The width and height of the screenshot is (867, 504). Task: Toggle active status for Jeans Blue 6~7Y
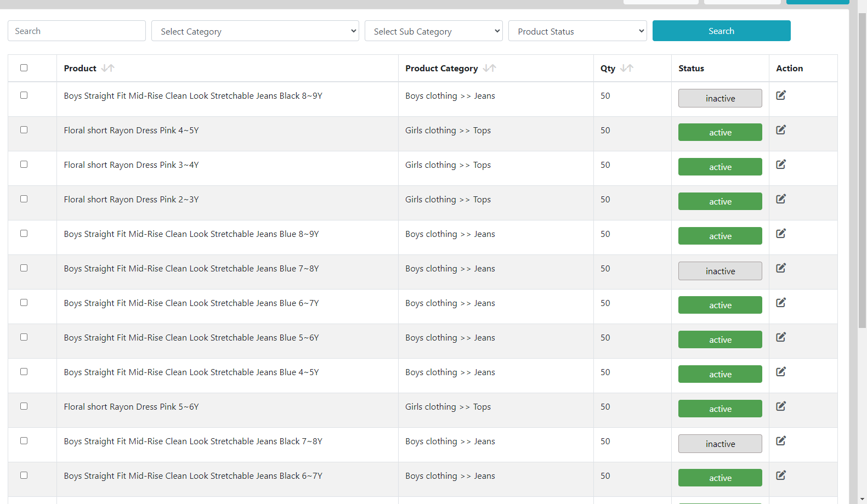pyautogui.click(x=720, y=305)
